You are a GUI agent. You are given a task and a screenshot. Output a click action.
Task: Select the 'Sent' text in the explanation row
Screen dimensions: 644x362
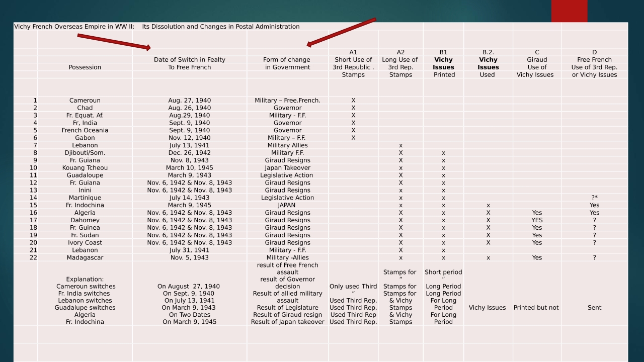click(x=594, y=308)
